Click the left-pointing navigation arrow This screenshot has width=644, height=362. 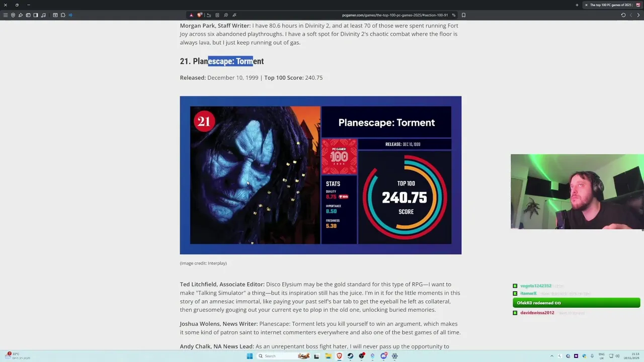click(631, 15)
